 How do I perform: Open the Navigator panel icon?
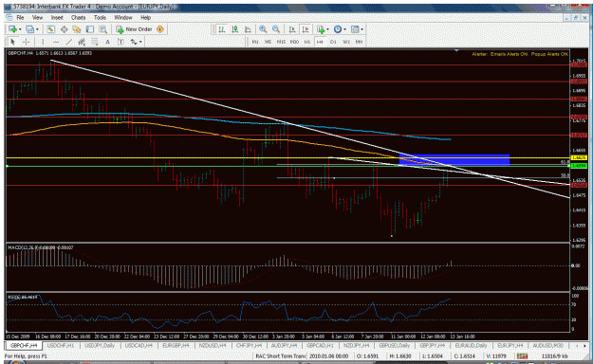pyautogui.click(x=77, y=29)
